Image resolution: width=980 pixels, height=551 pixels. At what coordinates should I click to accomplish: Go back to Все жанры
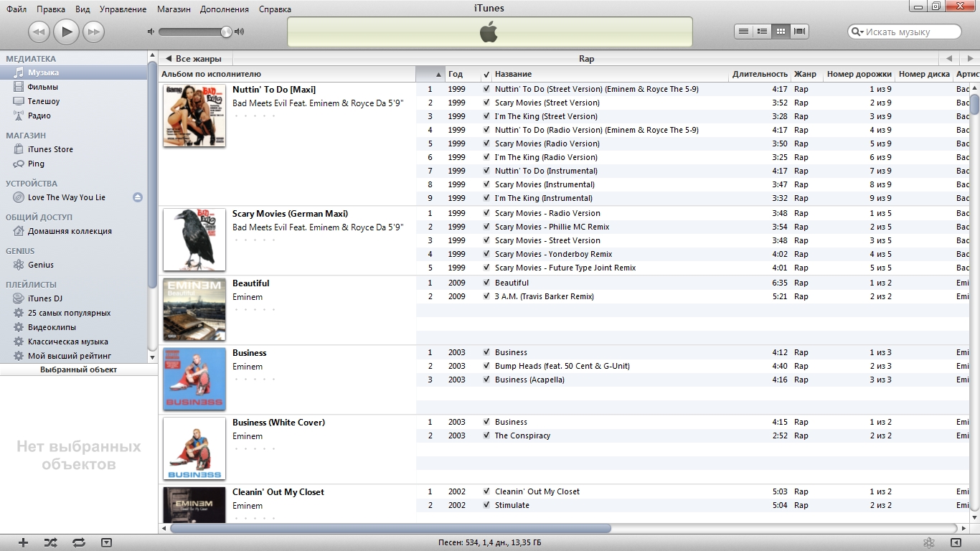coord(194,59)
